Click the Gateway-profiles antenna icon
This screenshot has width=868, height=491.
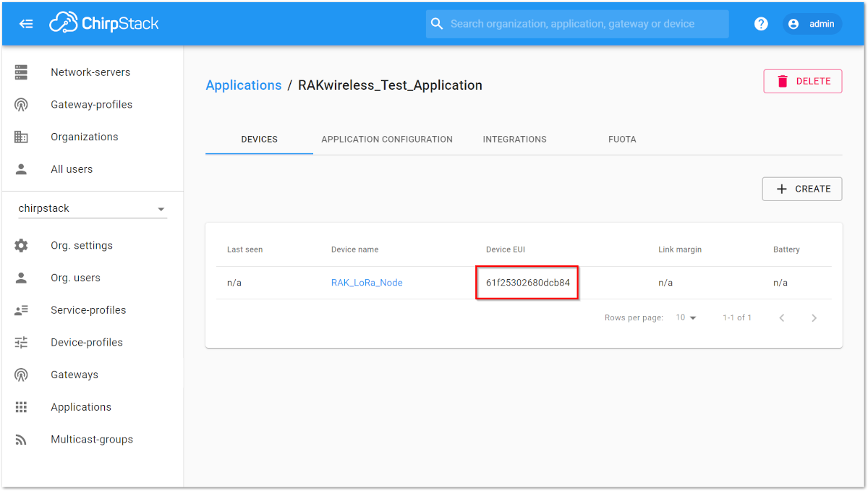(21, 105)
